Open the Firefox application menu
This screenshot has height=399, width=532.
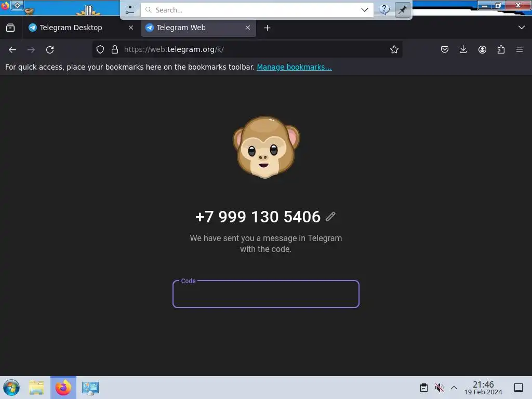click(x=520, y=49)
